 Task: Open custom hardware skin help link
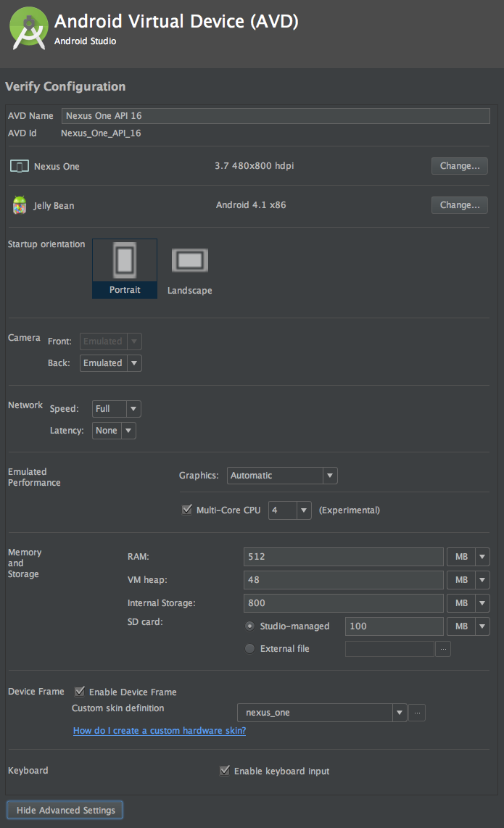[160, 731]
